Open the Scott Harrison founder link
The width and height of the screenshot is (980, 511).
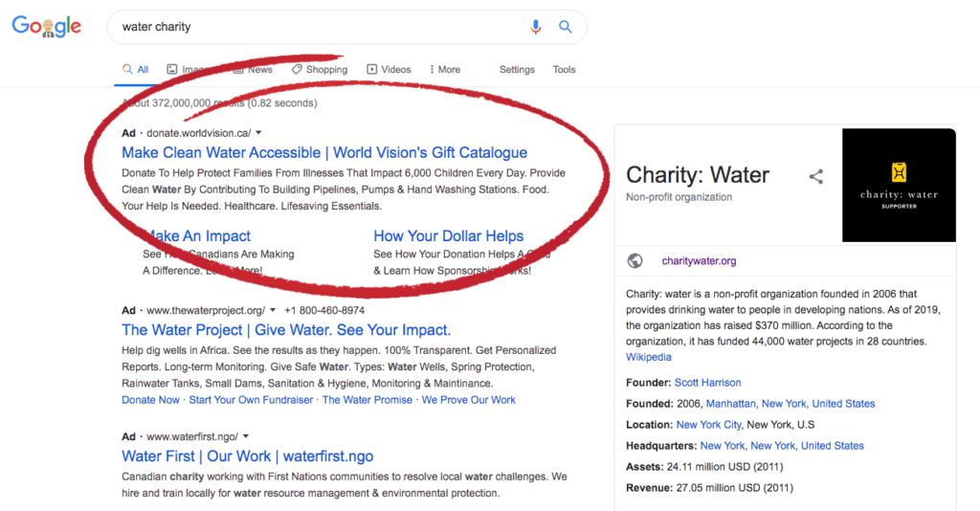(707, 383)
